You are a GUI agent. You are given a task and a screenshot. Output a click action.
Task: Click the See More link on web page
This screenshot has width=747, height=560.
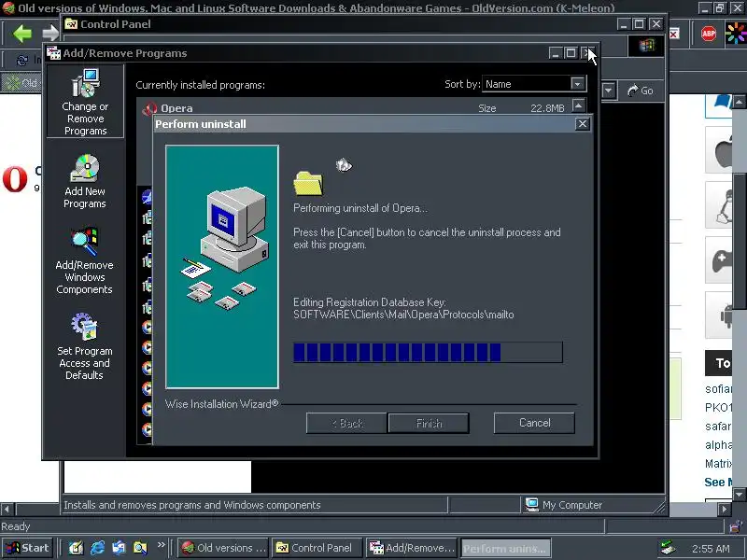tap(718, 482)
